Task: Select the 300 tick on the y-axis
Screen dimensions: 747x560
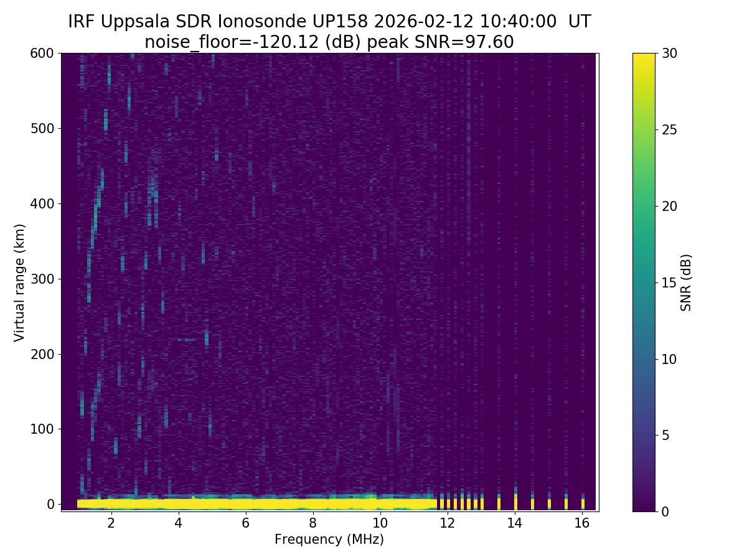Action: click(x=42, y=279)
